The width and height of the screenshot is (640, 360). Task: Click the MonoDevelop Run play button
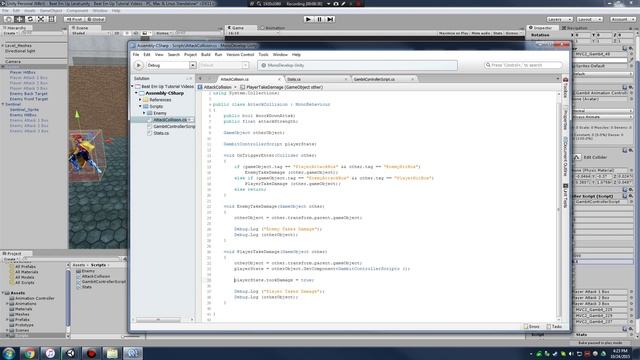pos(139,65)
